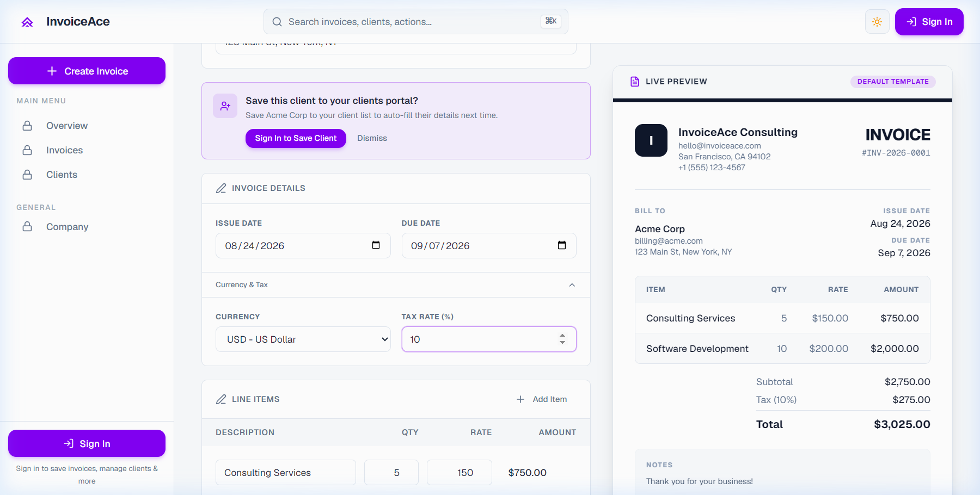Click the Total $3,025.00 value
Image resolution: width=980 pixels, height=495 pixels.
(x=902, y=424)
